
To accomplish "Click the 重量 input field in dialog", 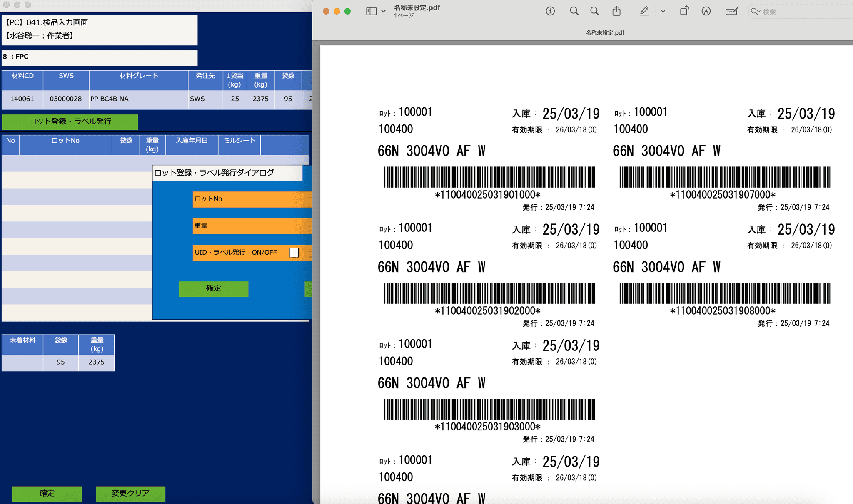I will [267, 226].
